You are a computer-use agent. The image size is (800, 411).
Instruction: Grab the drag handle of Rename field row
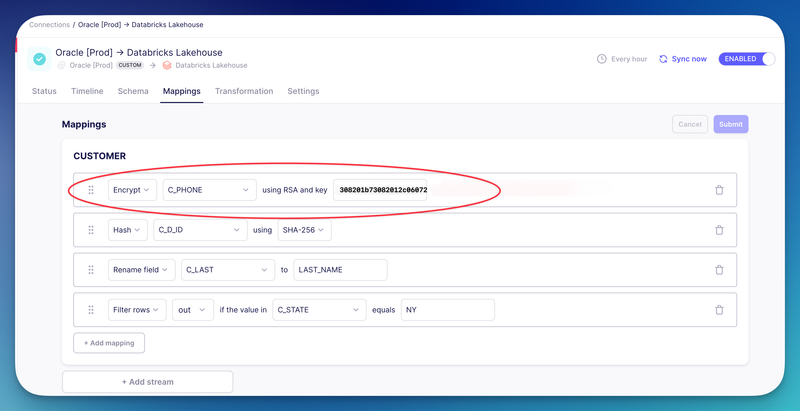[91, 270]
